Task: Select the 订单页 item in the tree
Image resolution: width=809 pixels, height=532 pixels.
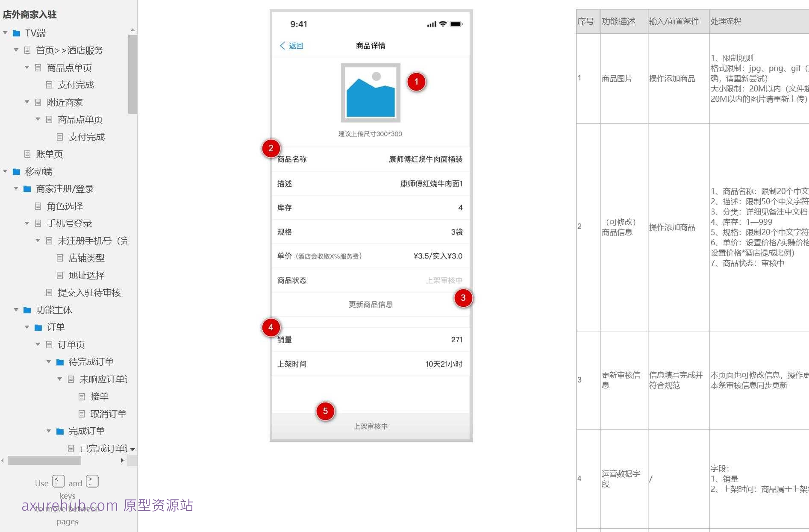Action: (x=72, y=344)
